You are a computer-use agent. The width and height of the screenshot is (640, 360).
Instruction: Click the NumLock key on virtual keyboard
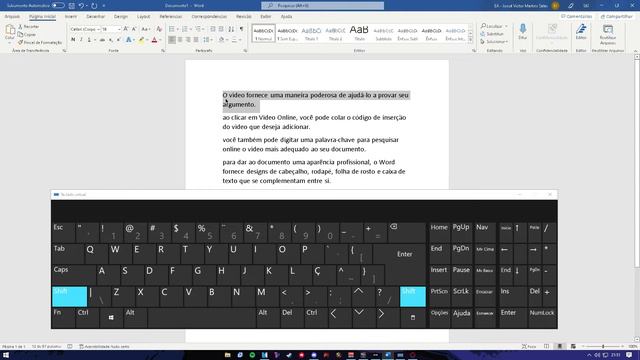(x=542, y=318)
